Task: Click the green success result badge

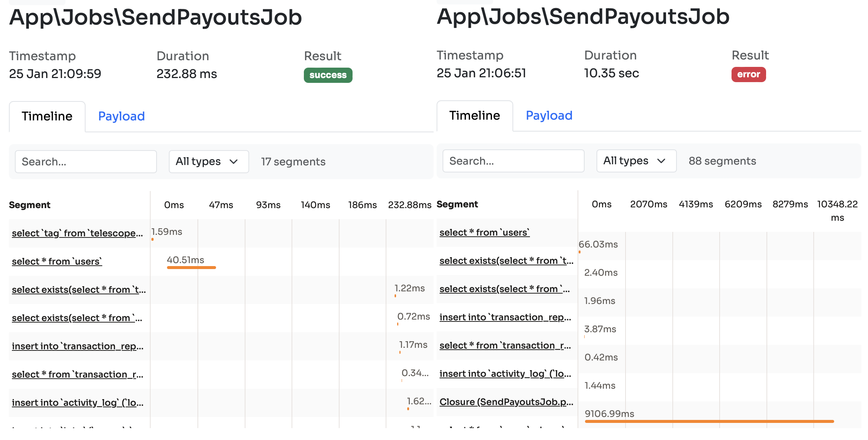Action: [328, 75]
